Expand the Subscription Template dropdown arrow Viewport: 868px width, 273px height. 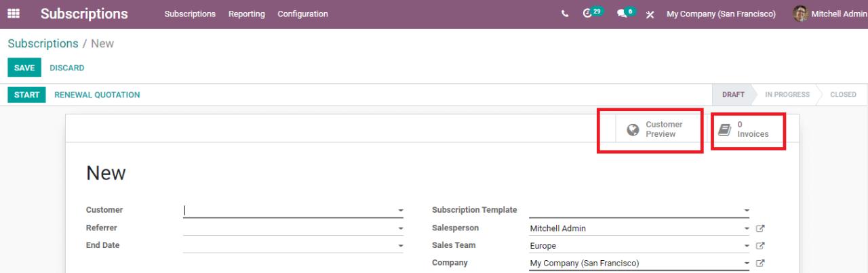click(747, 211)
